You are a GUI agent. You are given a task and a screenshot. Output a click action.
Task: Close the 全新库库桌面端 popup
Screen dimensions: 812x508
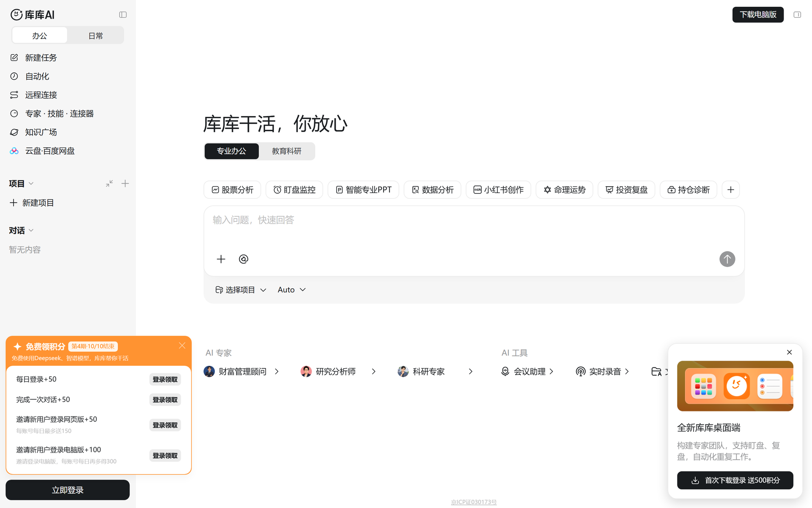789,352
